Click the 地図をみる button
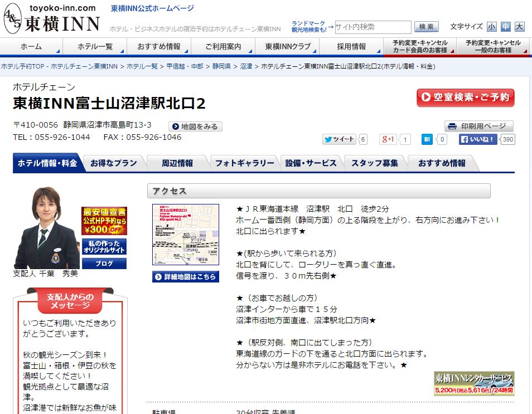 click(x=195, y=126)
